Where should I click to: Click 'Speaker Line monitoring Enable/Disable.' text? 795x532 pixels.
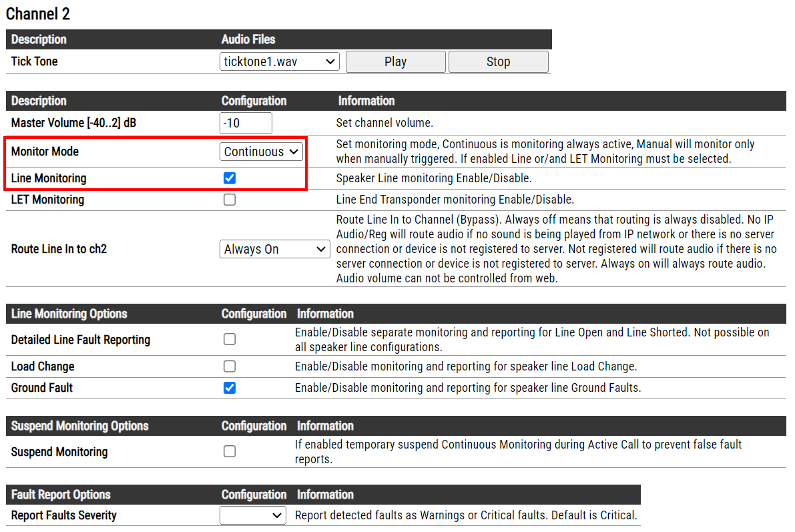433,178
